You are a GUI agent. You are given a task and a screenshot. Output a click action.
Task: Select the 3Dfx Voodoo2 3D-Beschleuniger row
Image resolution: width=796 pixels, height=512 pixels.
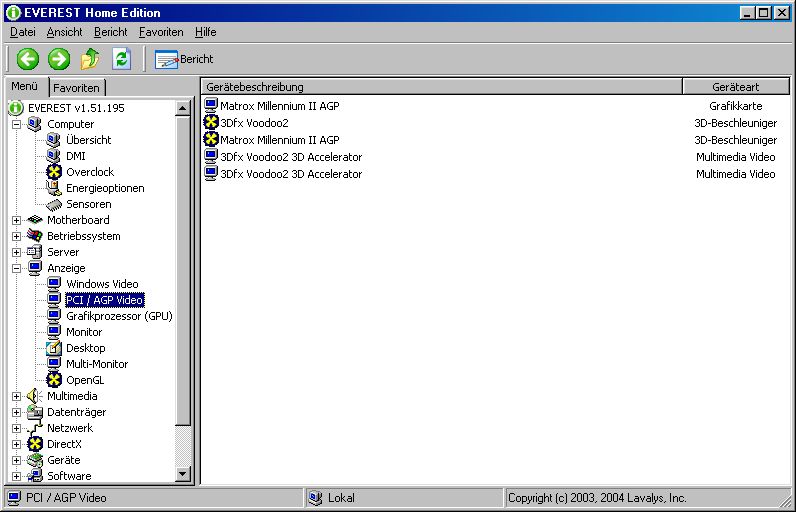(x=495, y=123)
